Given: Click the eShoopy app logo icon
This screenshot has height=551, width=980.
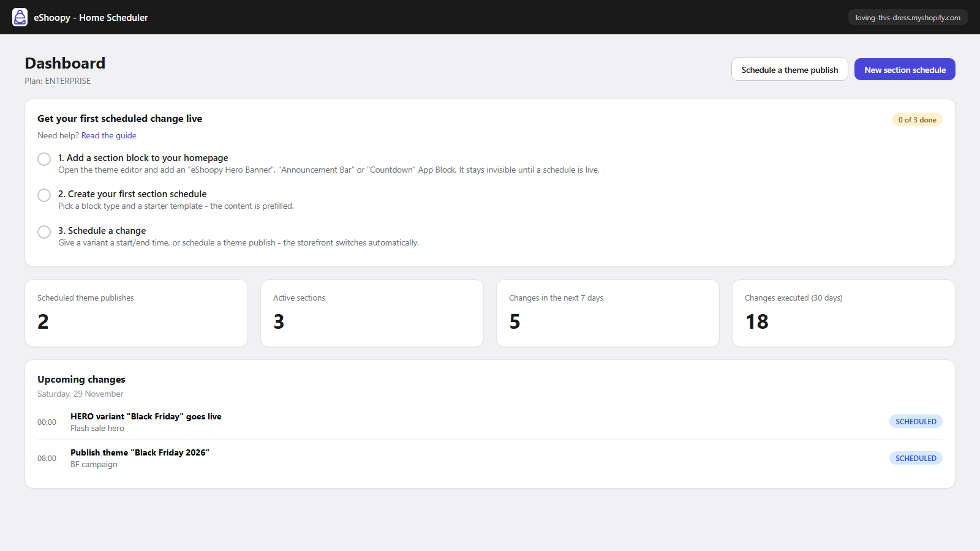Looking at the screenshot, I should coord(20,17).
